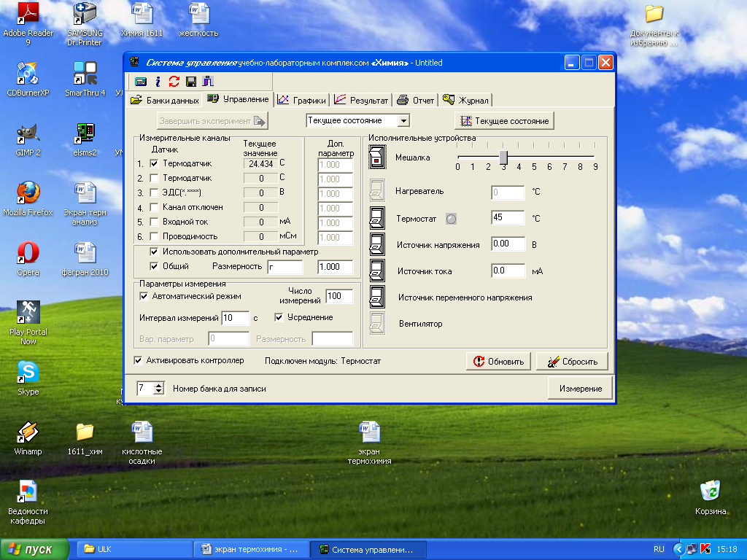Enable channel 6 Проводимость checkbox
747x560 pixels.
(154, 236)
